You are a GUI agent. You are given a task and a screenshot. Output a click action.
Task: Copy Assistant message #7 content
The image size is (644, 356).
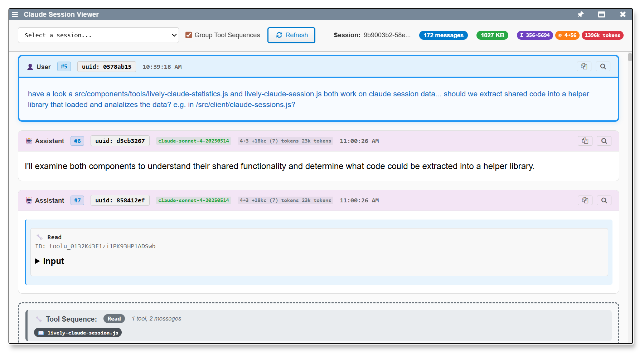click(x=585, y=201)
